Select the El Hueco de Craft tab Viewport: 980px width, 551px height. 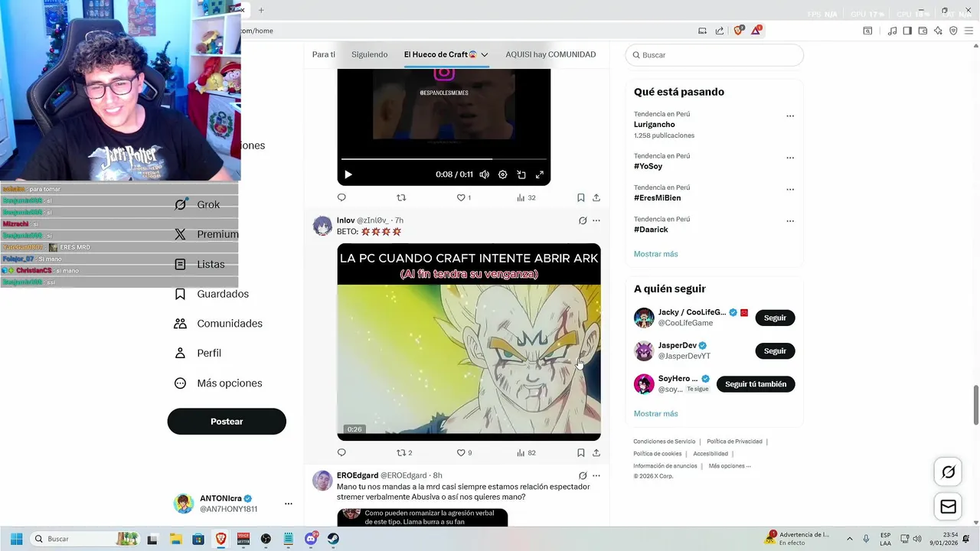pos(440,54)
